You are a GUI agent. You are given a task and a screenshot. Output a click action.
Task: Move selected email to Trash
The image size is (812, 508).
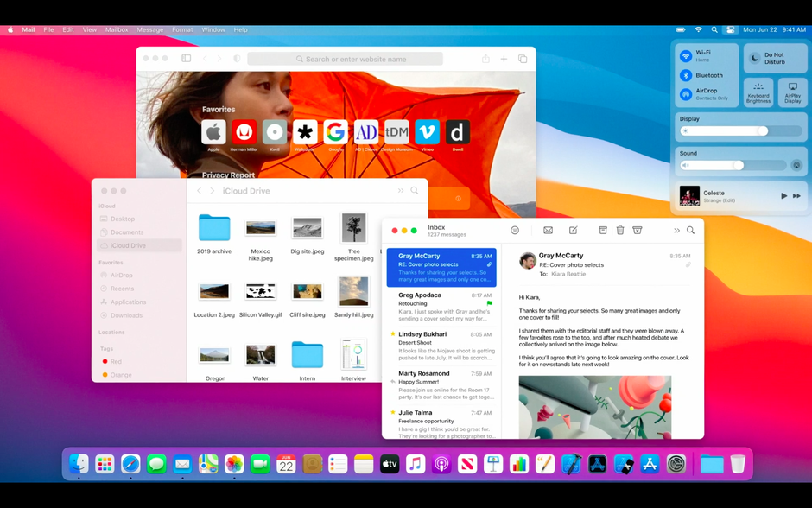pyautogui.click(x=620, y=230)
